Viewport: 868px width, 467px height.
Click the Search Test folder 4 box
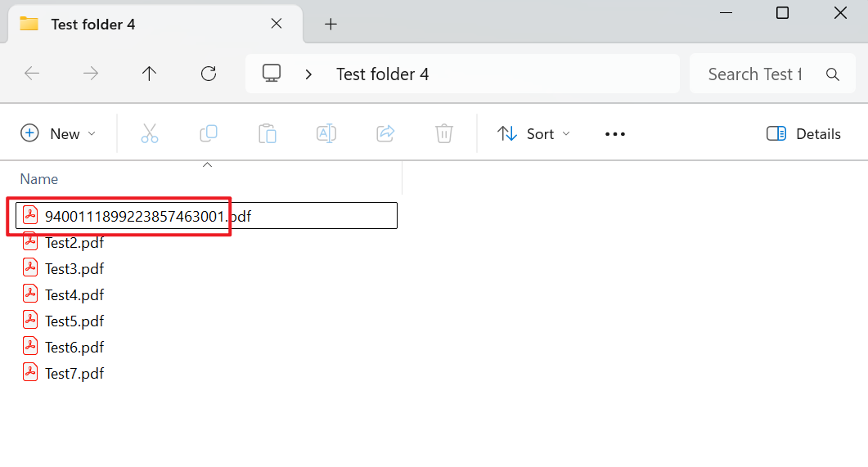(x=754, y=74)
